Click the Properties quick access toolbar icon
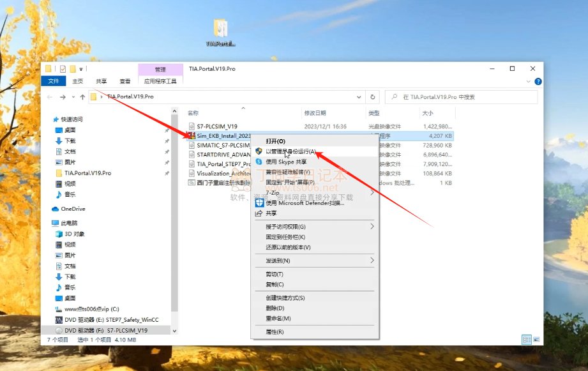 tap(63, 69)
